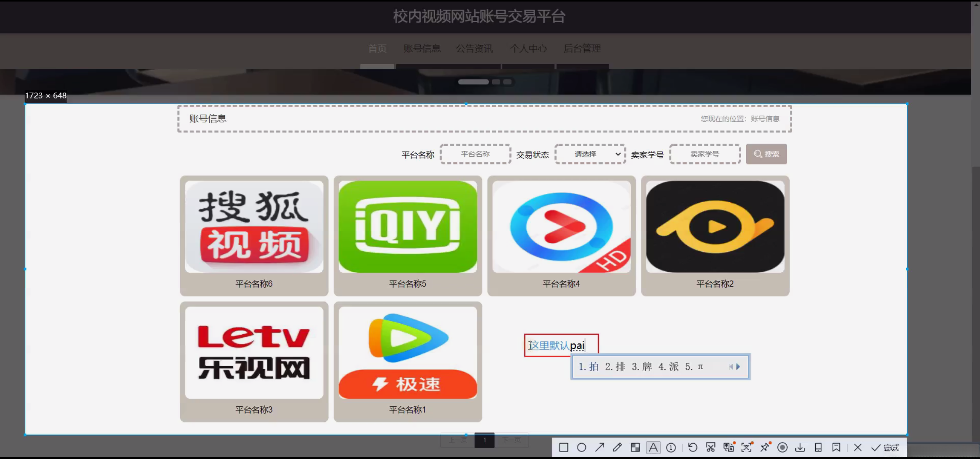Image resolution: width=980 pixels, height=459 pixels.
Task: Click the numbered marker tool
Action: pyautogui.click(x=671, y=447)
